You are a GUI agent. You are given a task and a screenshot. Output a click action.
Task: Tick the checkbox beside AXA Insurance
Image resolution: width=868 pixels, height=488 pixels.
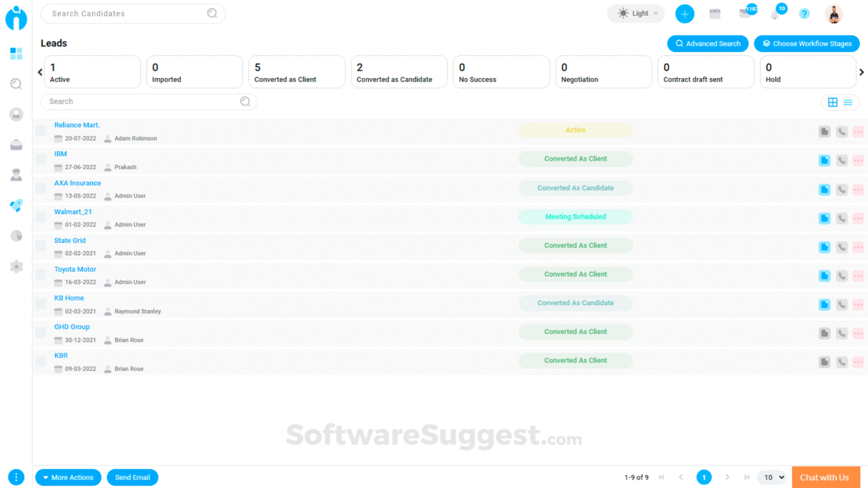pyautogui.click(x=41, y=189)
